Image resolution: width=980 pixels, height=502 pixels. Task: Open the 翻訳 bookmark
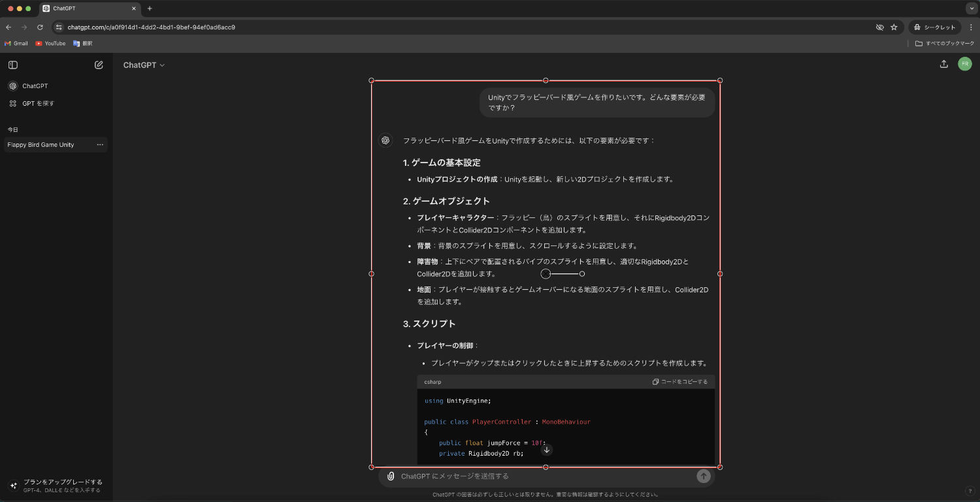(83, 43)
